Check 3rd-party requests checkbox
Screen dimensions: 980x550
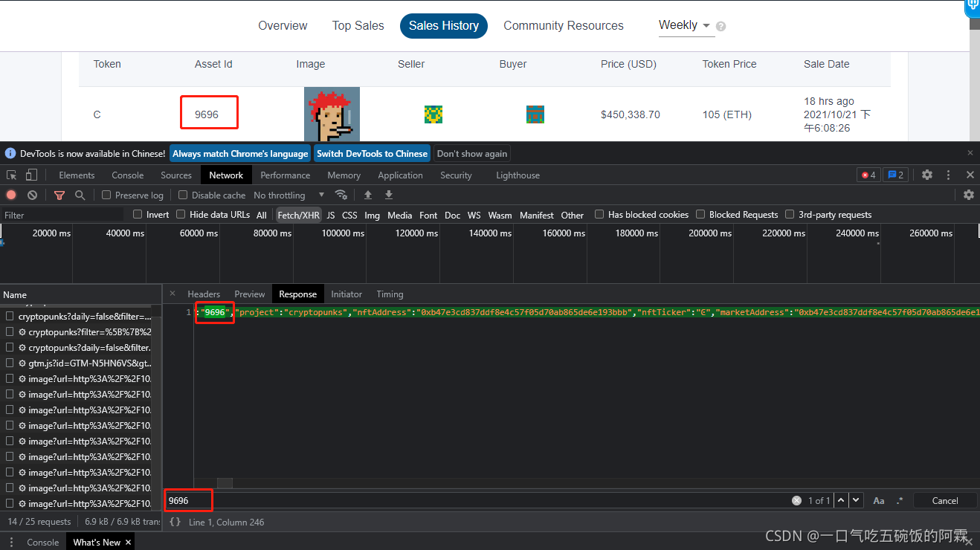point(790,214)
